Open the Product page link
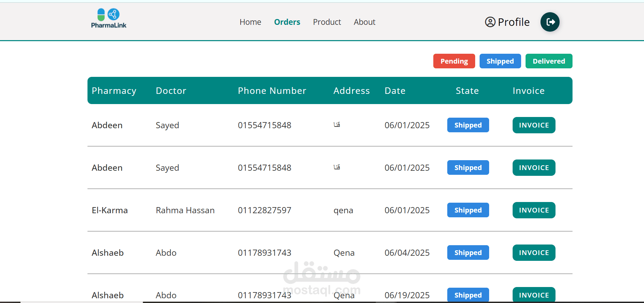Image resolution: width=644 pixels, height=303 pixels. [x=327, y=22]
